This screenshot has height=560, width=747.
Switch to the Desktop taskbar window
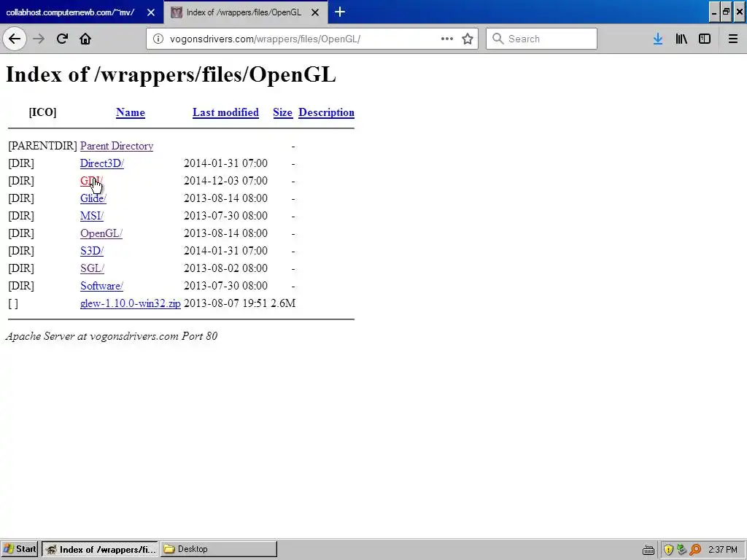coord(219,549)
